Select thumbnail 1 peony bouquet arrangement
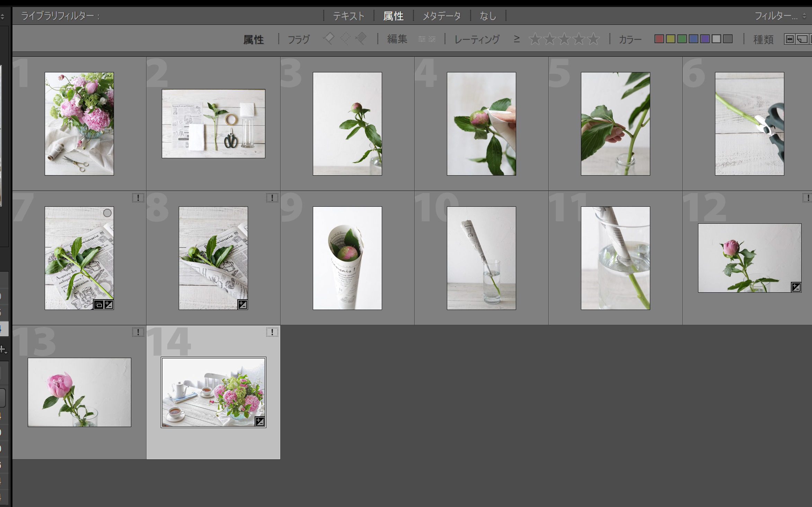Screen dimensions: 812x507 tap(79, 124)
